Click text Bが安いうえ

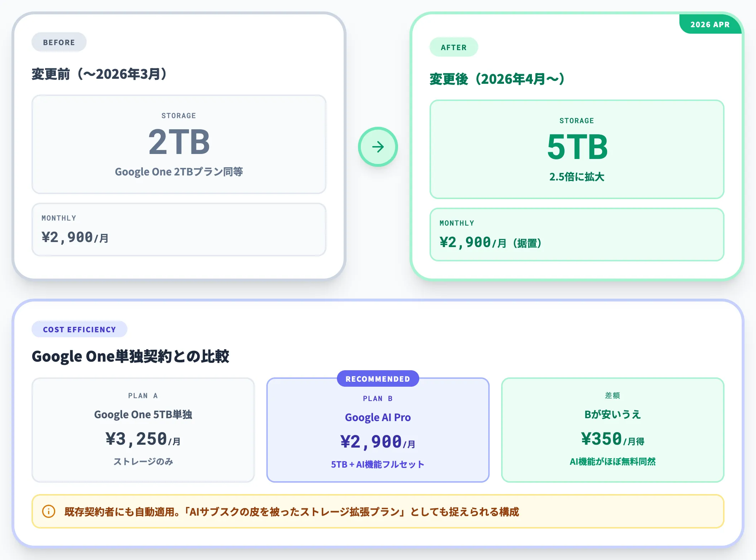[x=612, y=415]
